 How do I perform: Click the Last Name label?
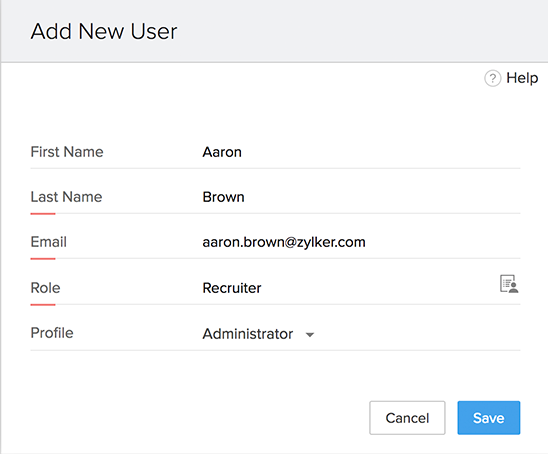pos(66,197)
